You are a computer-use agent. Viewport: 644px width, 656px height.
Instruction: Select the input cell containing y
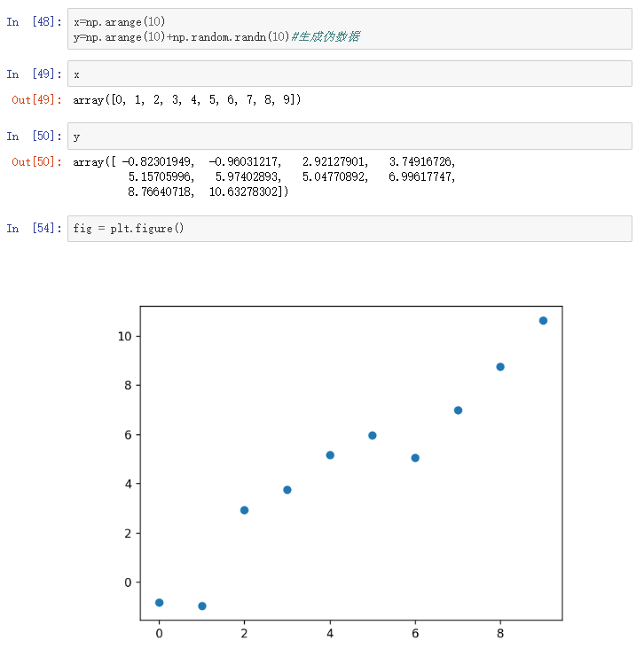(349, 136)
